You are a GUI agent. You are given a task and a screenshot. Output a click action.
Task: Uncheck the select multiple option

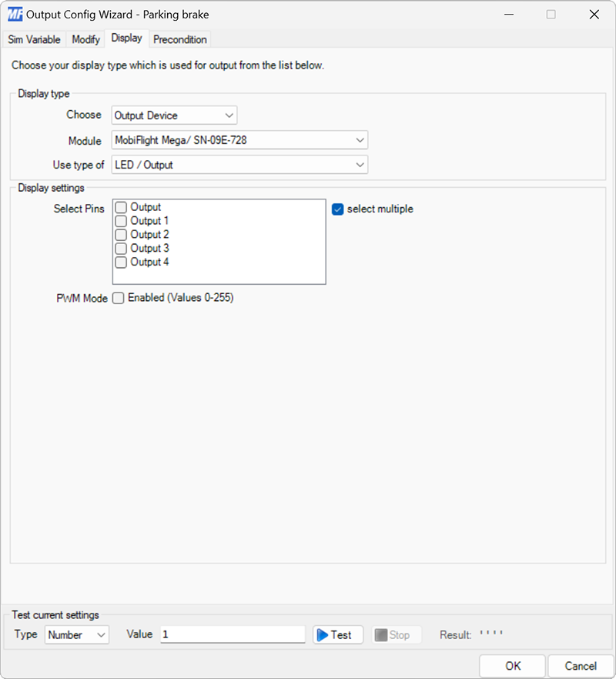pyautogui.click(x=336, y=209)
